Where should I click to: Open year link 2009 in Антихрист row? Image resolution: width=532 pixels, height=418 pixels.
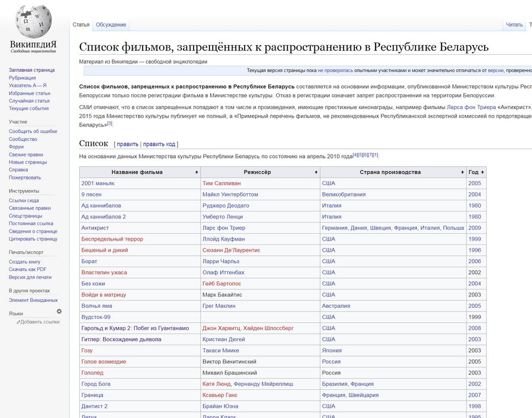[475, 228]
